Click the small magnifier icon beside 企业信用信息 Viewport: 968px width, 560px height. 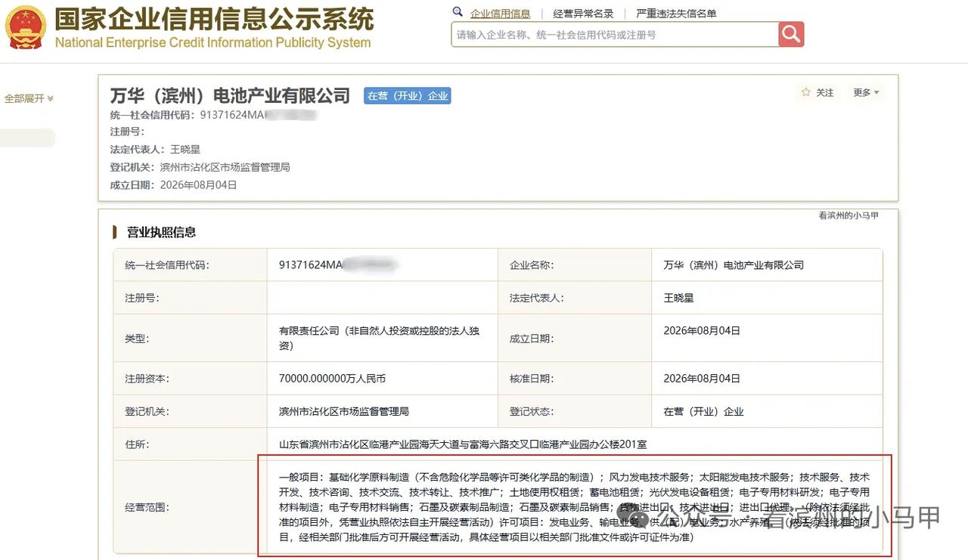pyautogui.click(x=458, y=12)
